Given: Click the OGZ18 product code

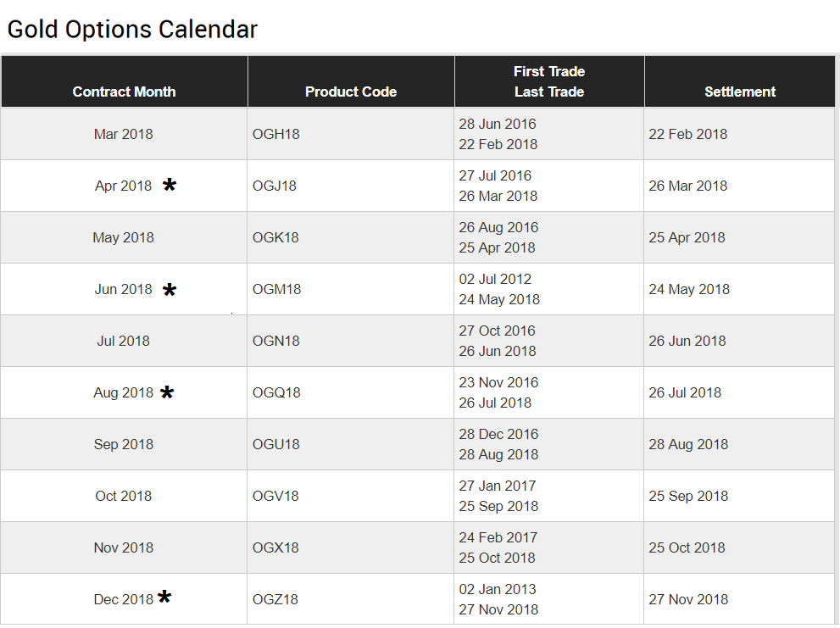Looking at the screenshot, I should pos(275,599).
